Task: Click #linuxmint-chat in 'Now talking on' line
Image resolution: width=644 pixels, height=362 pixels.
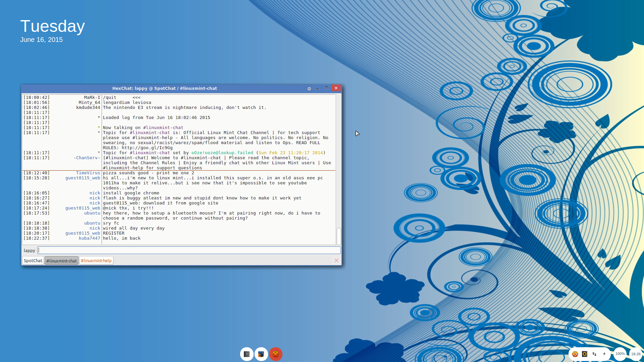Action: pyautogui.click(x=163, y=128)
